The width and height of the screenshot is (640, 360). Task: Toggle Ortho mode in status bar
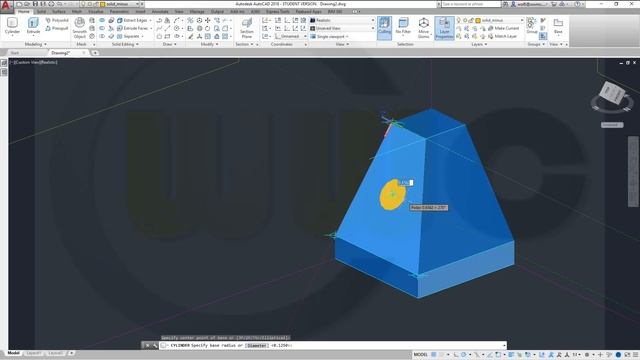click(456, 355)
